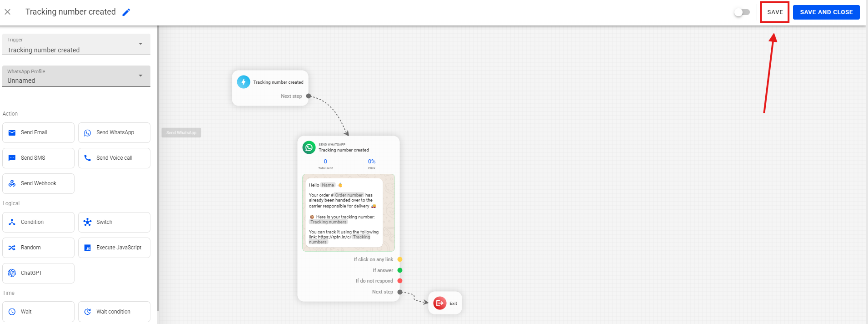Add a Send Webhook action
The height and width of the screenshot is (324, 868).
[x=38, y=183]
